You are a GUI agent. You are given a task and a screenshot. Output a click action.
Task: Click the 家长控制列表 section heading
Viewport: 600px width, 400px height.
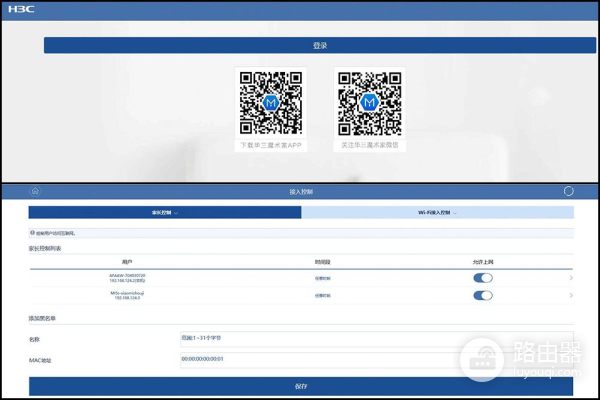coord(45,248)
